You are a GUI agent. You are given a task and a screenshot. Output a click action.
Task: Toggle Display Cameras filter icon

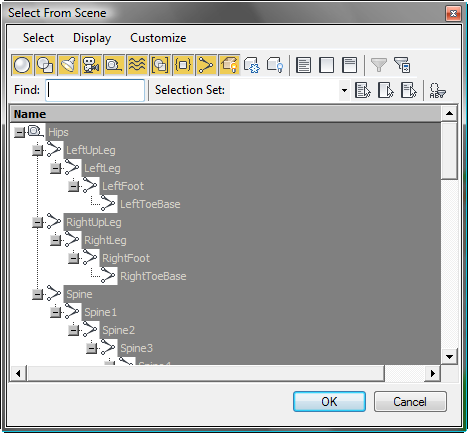(91, 65)
